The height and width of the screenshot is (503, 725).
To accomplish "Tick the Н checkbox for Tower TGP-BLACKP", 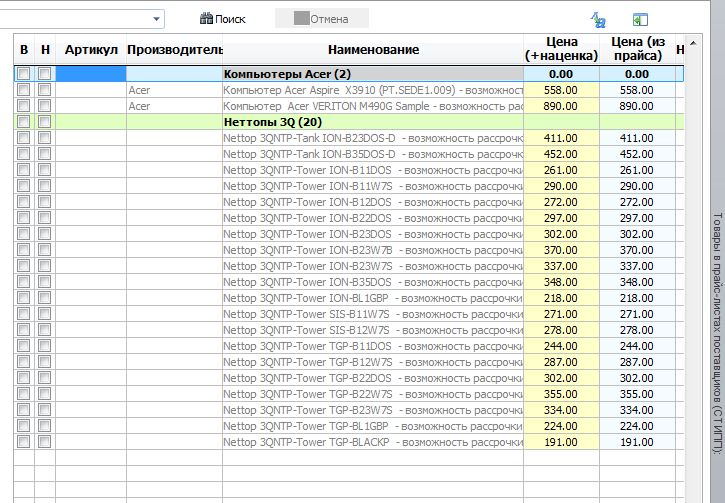I will [x=45, y=442].
